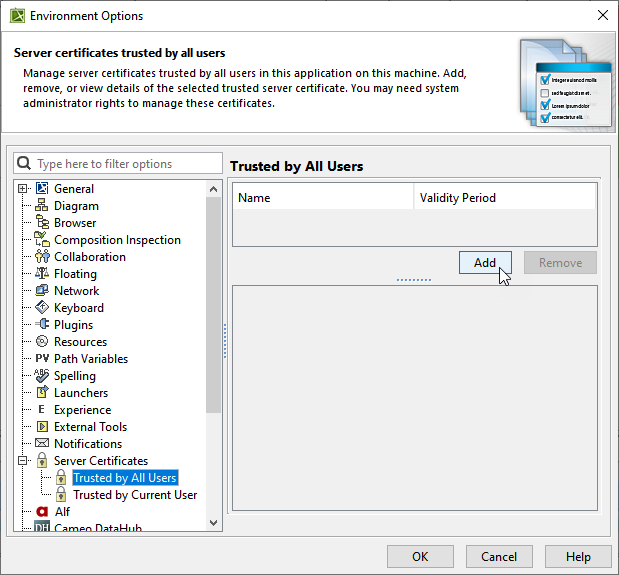Click the tree scrollbar up arrow
This screenshot has width=619, height=575.
click(x=214, y=189)
